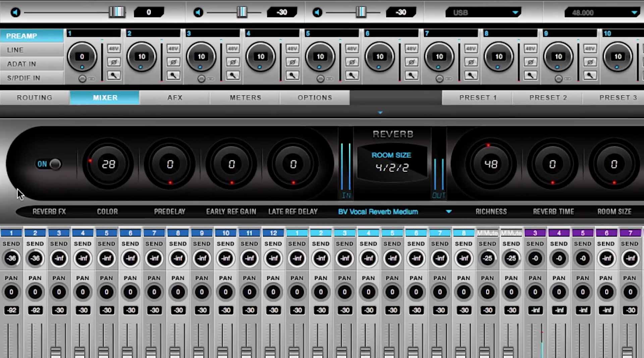
Task: Click the mic/instrument icon on channel 6
Action: [411, 75]
